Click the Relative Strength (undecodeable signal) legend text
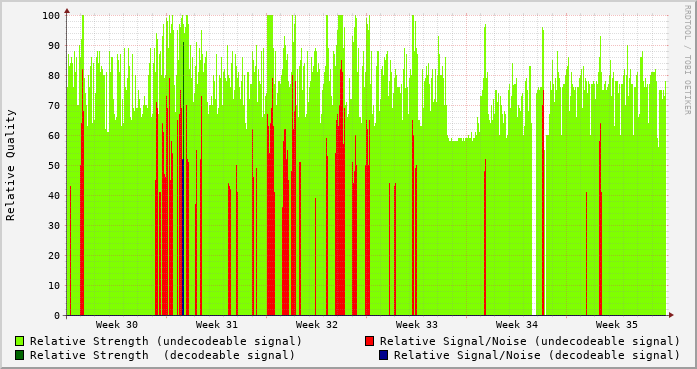This screenshot has width=697, height=369. (166, 341)
